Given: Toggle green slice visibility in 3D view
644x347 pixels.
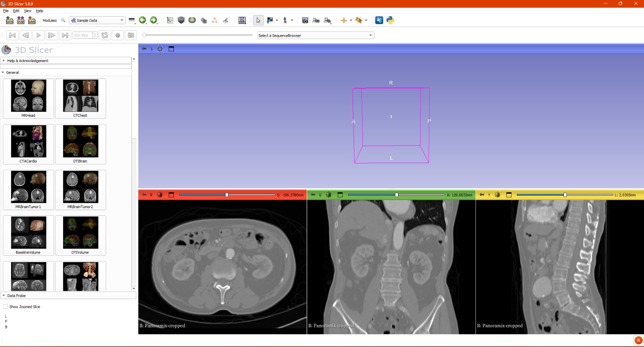Looking at the screenshot, I should pos(329,195).
